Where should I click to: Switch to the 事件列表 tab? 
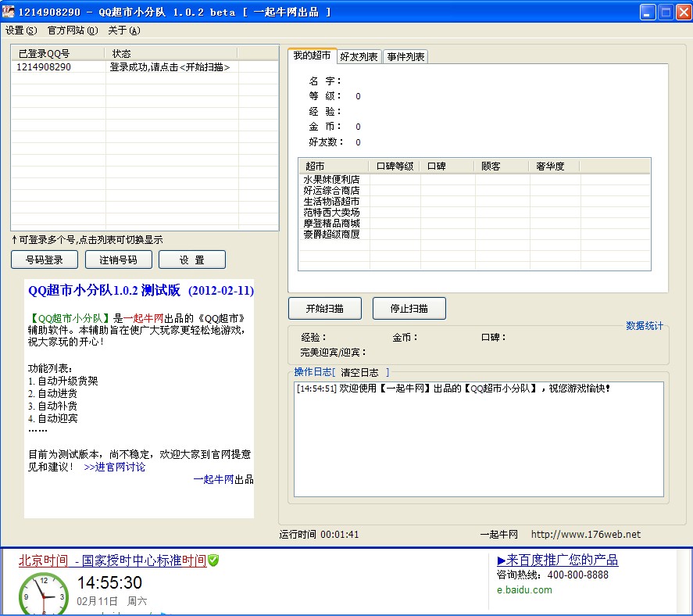[405, 56]
